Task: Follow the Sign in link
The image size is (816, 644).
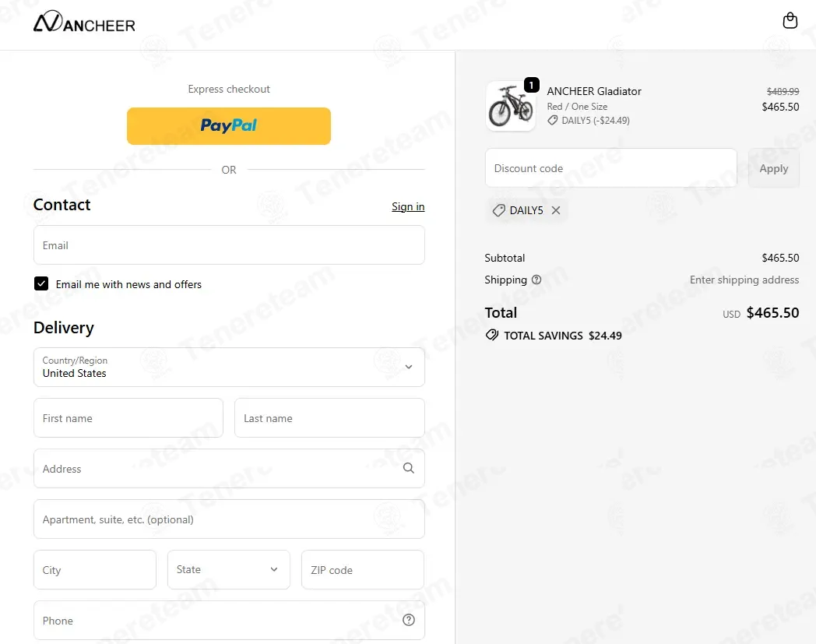Action: (408, 206)
